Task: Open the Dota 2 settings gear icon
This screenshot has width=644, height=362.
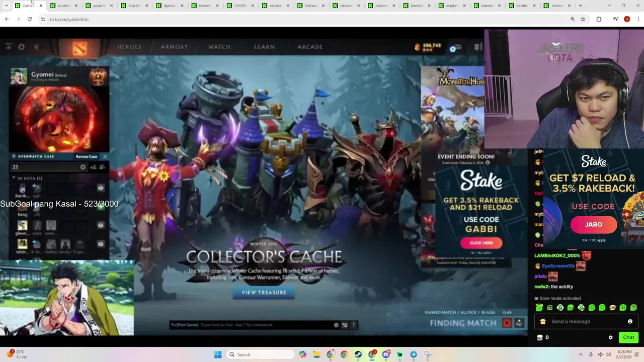Action: [21, 47]
